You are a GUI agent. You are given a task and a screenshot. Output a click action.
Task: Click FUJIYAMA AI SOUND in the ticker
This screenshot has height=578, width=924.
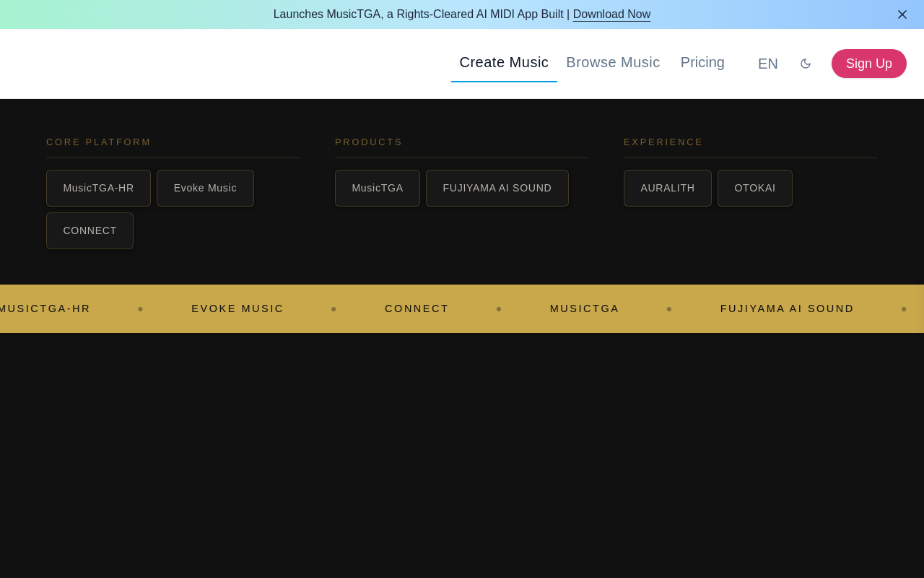click(787, 309)
